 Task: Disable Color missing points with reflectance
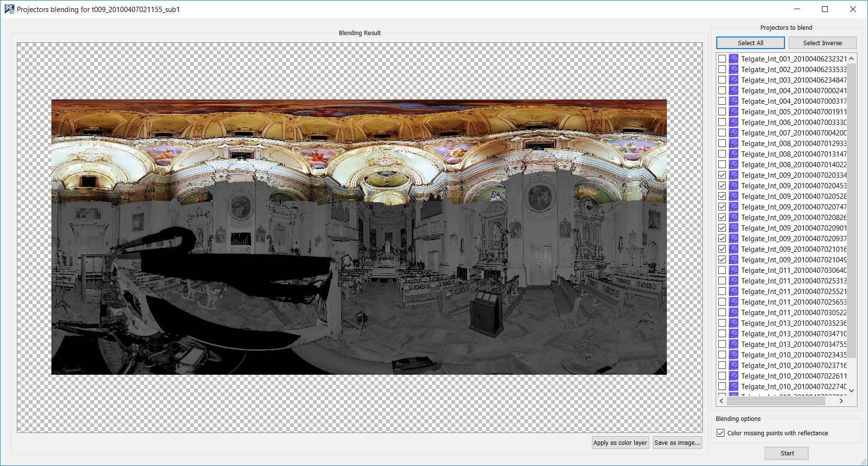tap(721, 433)
